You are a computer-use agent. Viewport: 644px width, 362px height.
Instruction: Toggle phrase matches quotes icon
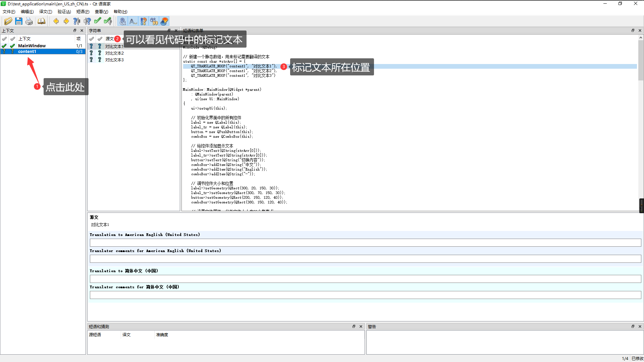pyautogui.click(x=154, y=21)
